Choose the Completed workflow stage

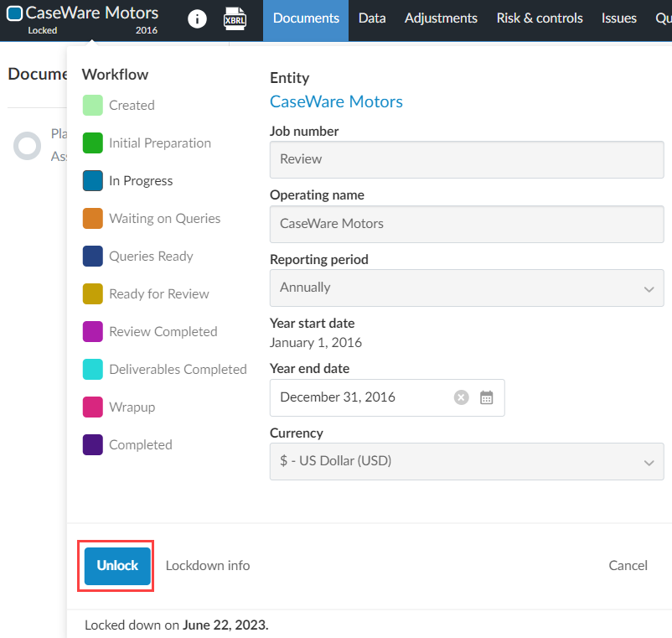click(x=140, y=445)
